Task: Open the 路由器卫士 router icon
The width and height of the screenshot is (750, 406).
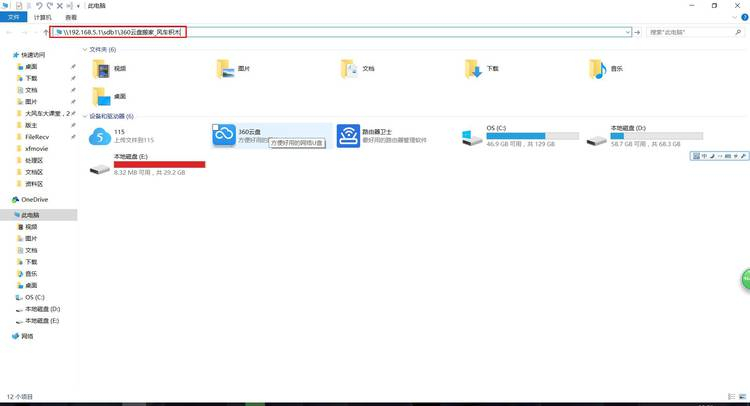Action: click(348, 136)
